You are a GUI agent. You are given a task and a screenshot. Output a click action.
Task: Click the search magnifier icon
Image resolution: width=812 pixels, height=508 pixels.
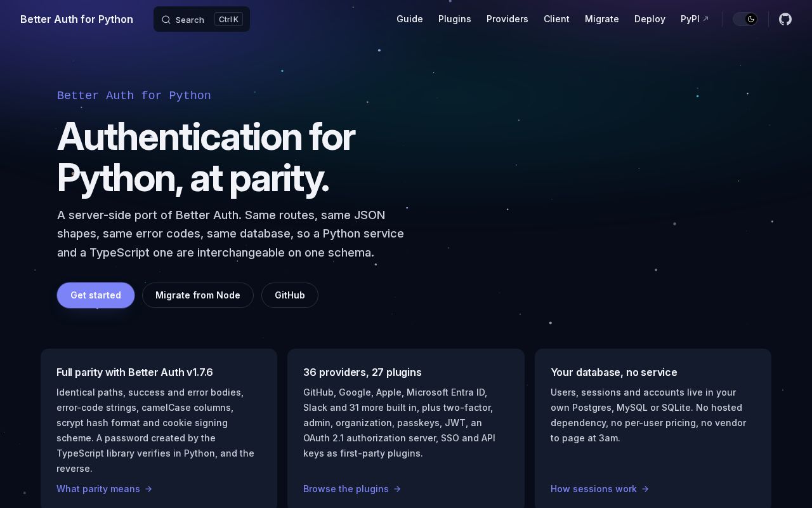pyautogui.click(x=166, y=20)
